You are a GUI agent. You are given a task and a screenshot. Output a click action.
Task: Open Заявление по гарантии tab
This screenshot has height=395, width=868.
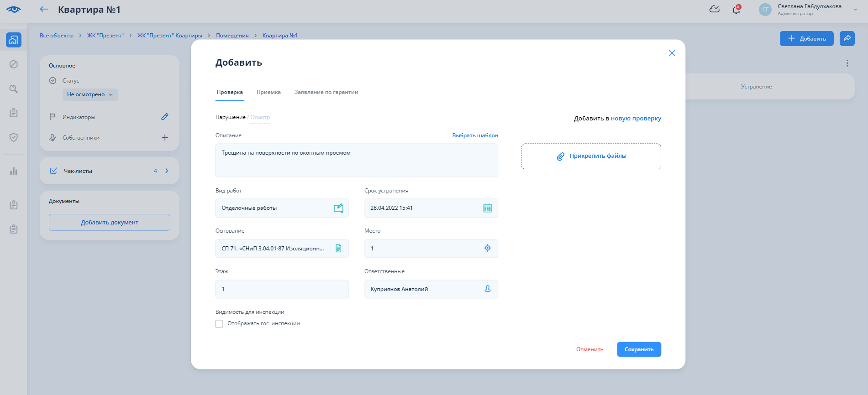[326, 92]
